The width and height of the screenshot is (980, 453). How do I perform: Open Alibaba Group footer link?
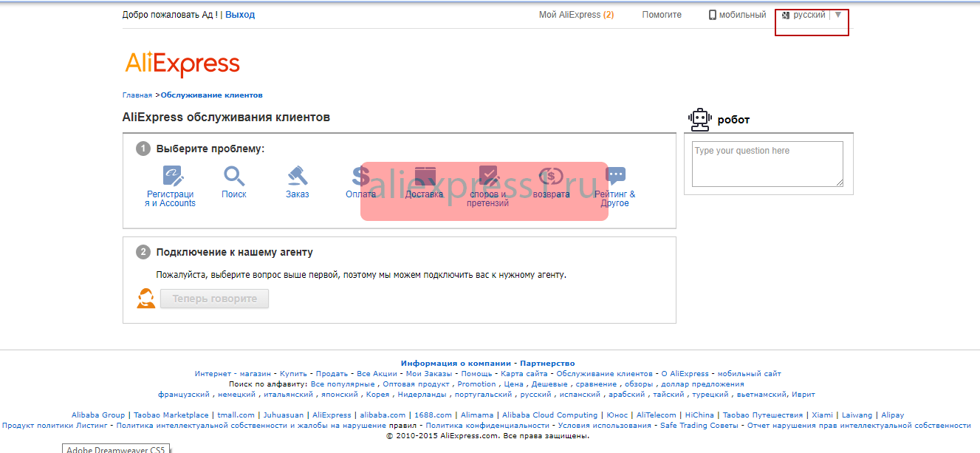point(98,415)
